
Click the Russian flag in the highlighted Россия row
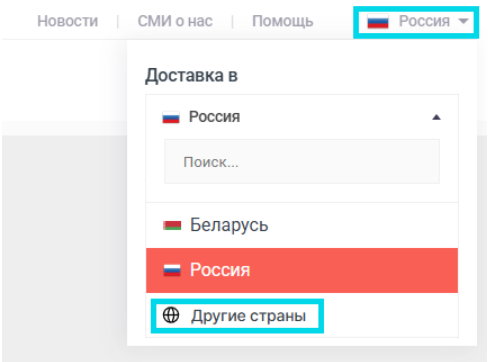tap(172, 270)
